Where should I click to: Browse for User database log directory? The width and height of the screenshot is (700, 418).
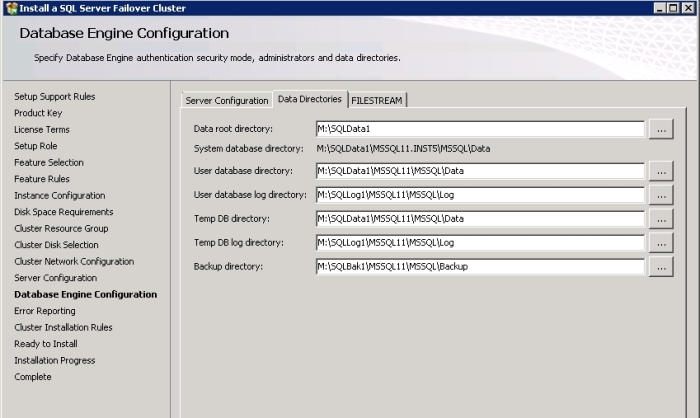661,195
